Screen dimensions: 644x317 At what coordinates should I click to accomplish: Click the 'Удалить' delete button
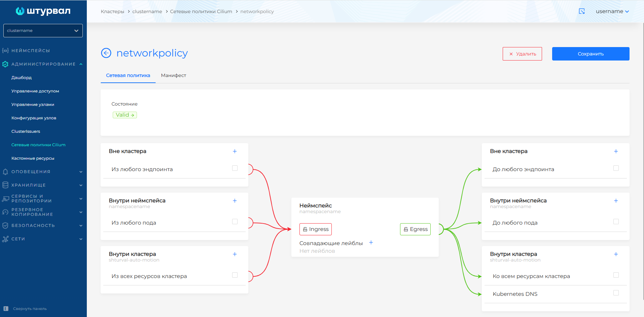click(x=522, y=54)
